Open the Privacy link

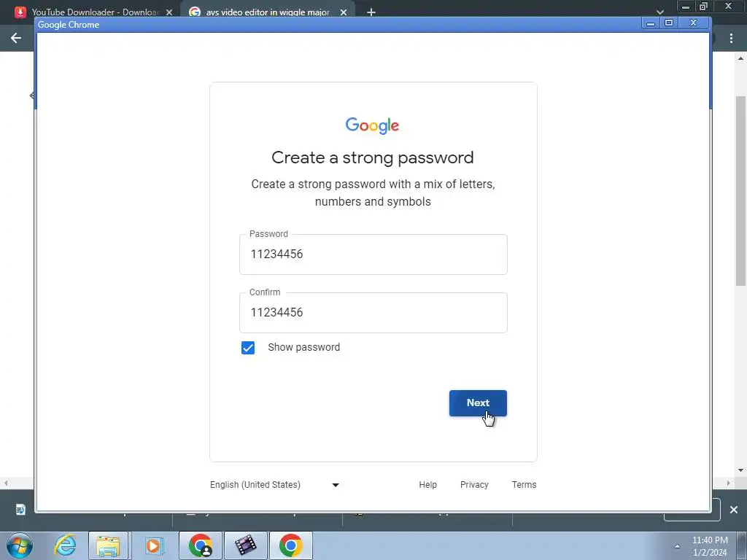[474, 485]
